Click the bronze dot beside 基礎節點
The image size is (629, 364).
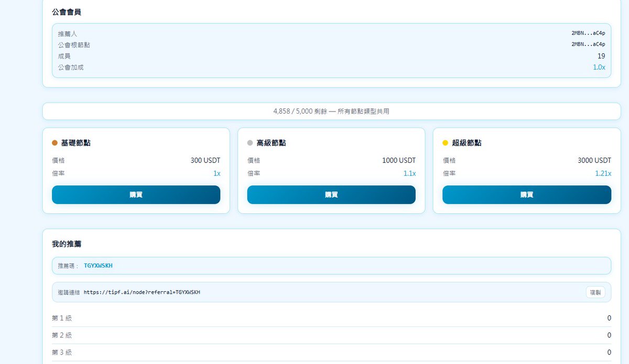(x=55, y=143)
